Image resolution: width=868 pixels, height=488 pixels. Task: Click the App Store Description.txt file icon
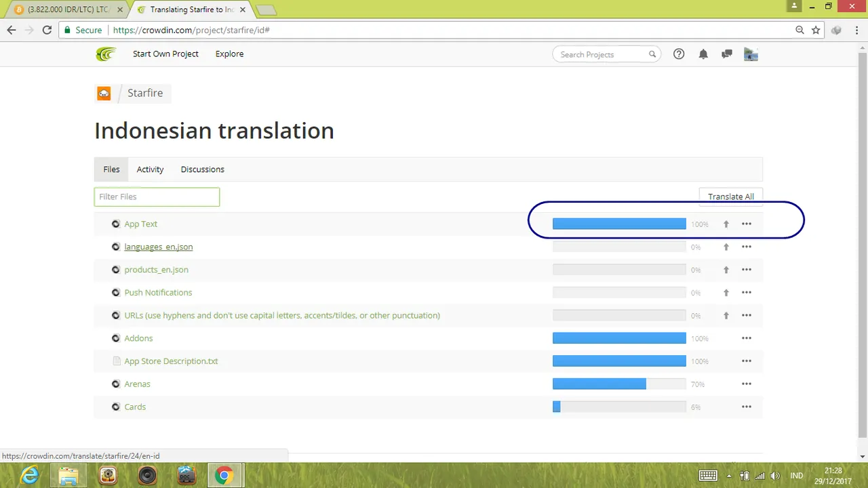click(116, 361)
